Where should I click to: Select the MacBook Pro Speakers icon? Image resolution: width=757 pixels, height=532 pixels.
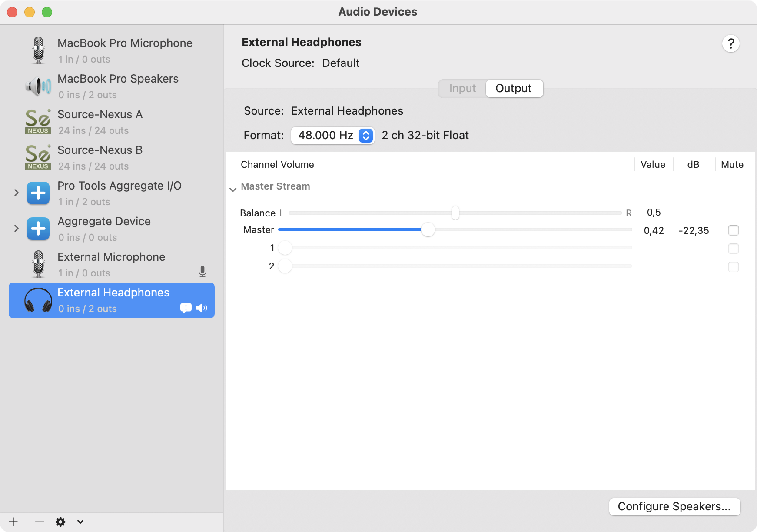(38, 86)
